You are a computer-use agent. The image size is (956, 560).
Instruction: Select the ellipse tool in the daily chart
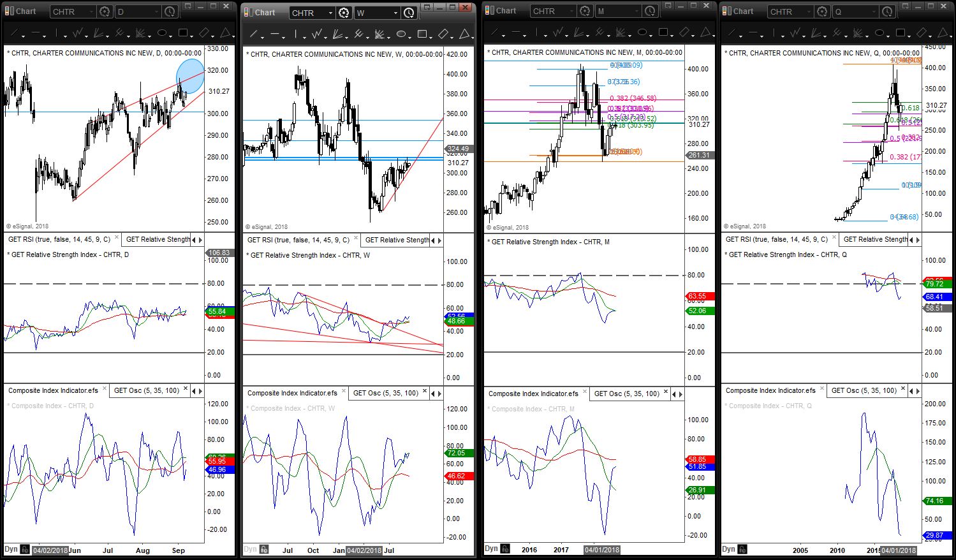coord(162,33)
